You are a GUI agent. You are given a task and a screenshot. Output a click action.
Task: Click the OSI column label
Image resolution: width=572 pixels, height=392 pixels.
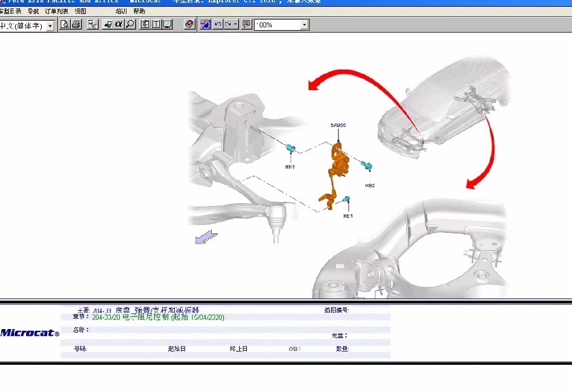[294, 349]
